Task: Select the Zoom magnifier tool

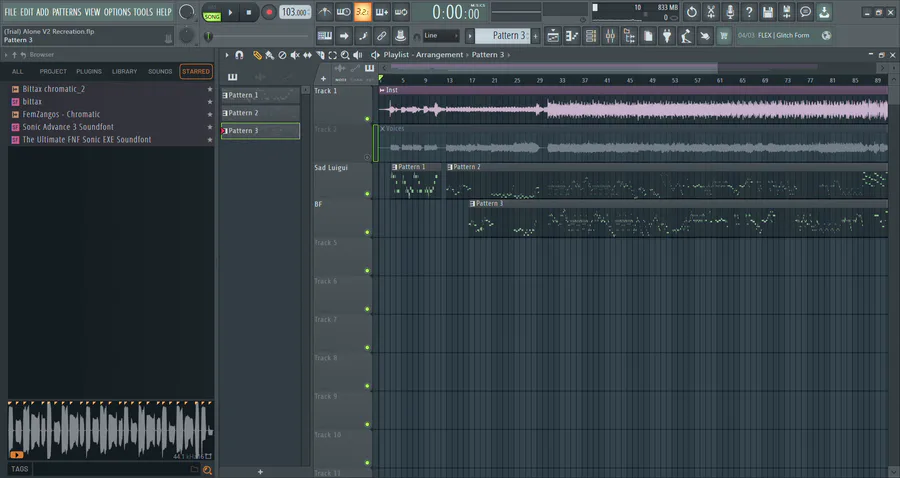Action: pos(345,55)
